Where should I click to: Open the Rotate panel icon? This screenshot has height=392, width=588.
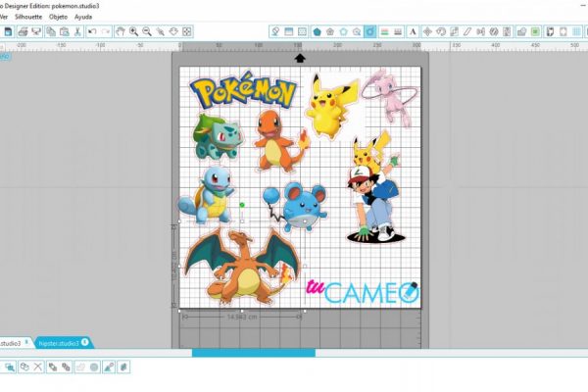(x=441, y=31)
